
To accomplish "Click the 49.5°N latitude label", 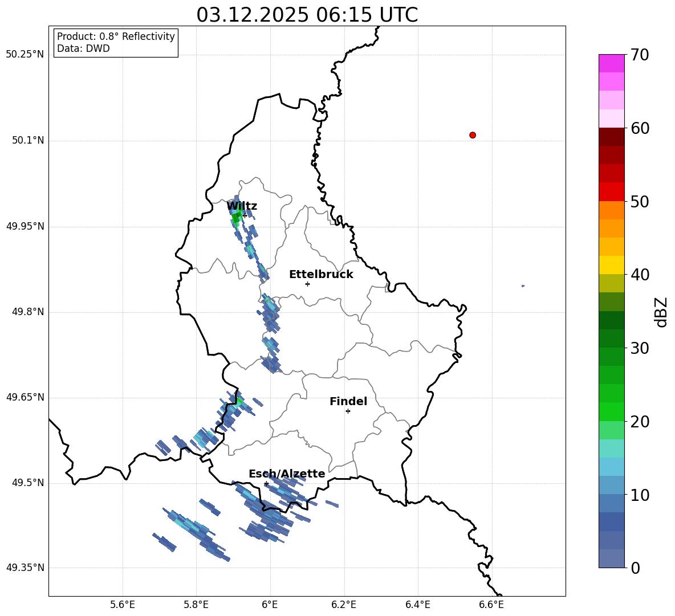I will [27, 483].
